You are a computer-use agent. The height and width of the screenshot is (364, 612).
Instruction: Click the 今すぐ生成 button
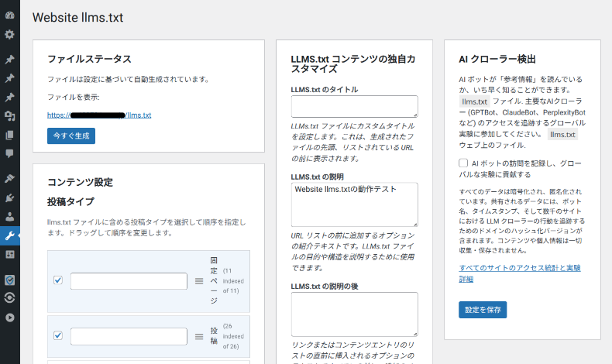coord(71,136)
